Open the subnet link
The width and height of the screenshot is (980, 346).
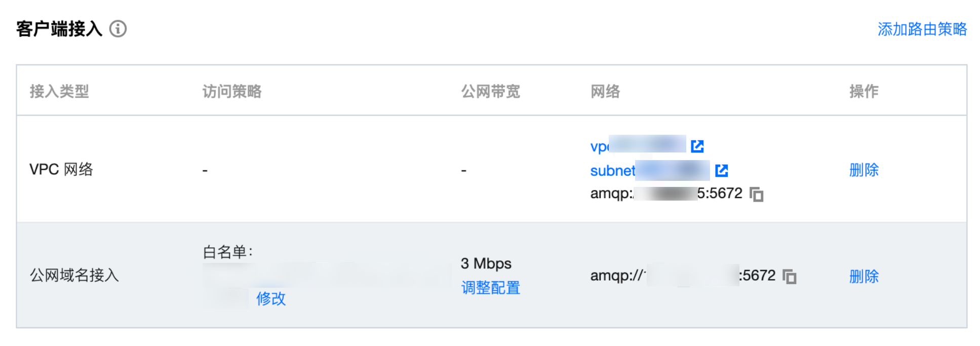(x=650, y=171)
